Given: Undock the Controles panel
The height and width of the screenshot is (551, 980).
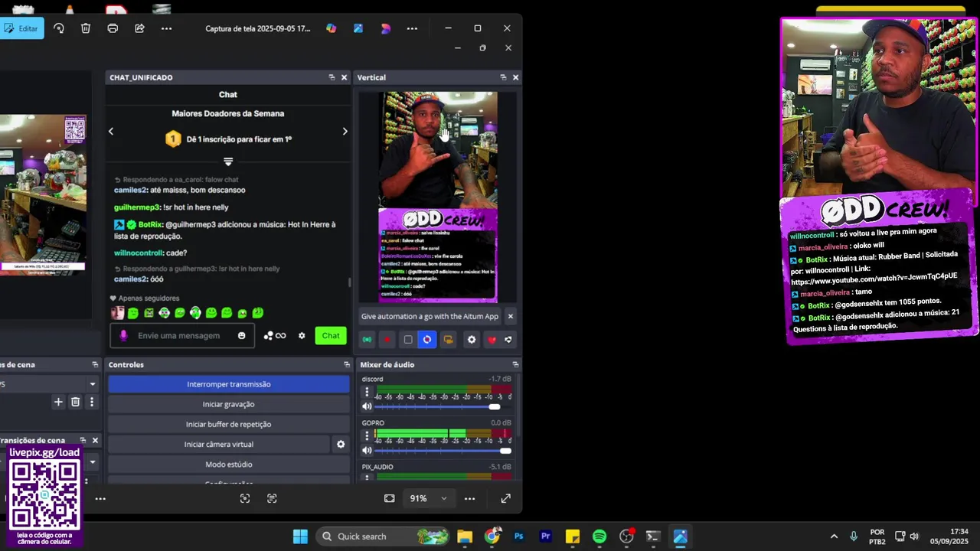Looking at the screenshot, I should pyautogui.click(x=347, y=365).
